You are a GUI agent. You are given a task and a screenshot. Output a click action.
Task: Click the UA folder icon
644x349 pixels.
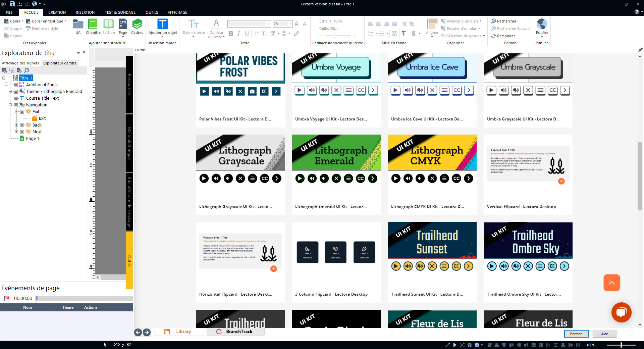tap(78, 24)
